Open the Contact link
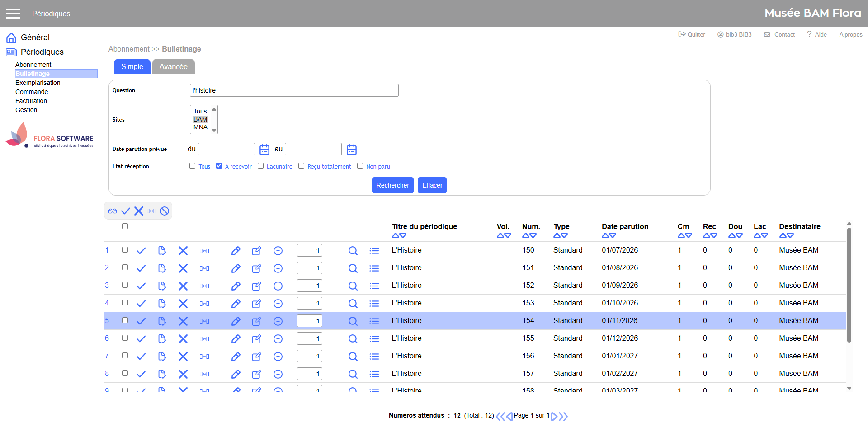This screenshot has width=868, height=427. [779, 34]
